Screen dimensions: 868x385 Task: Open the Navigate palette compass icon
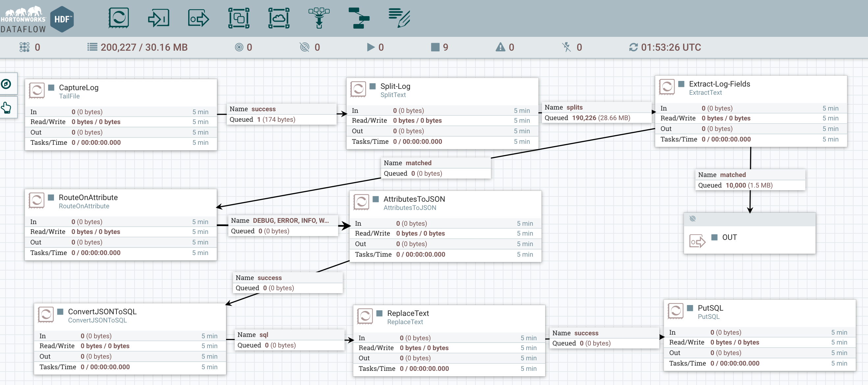click(x=6, y=84)
